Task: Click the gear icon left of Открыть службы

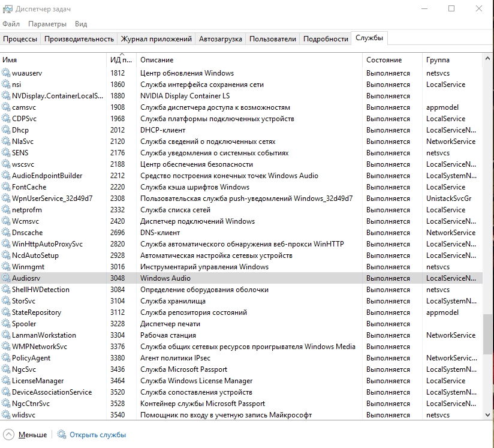Action: tap(62, 435)
